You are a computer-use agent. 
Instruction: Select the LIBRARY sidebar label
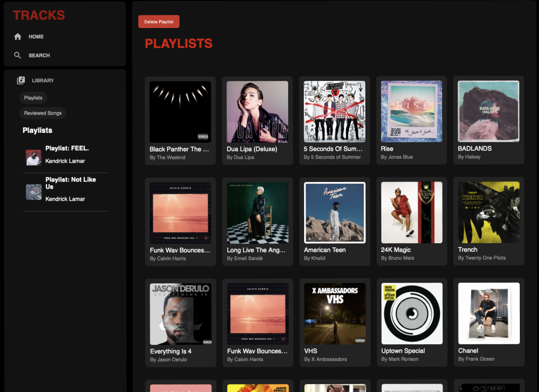(x=43, y=80)
